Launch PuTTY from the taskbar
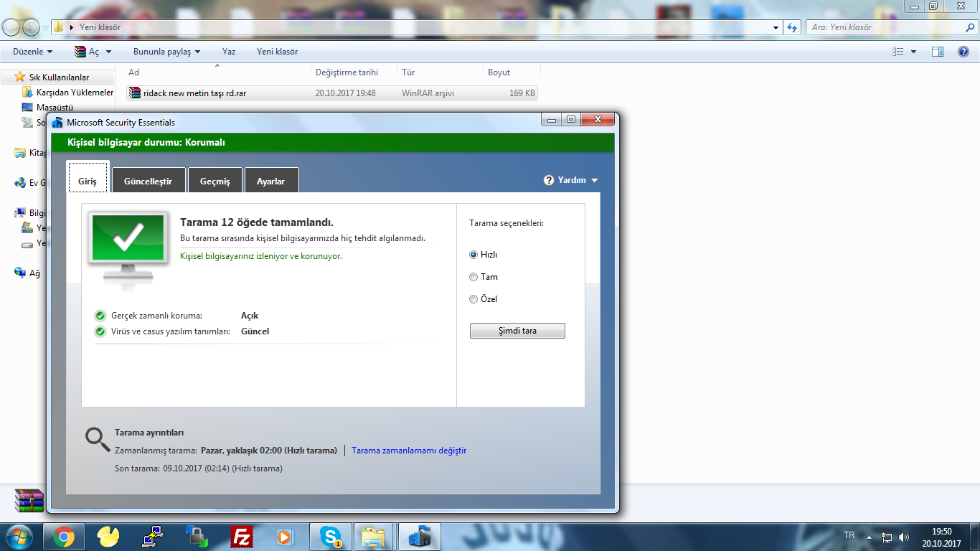 coord(153,537)
